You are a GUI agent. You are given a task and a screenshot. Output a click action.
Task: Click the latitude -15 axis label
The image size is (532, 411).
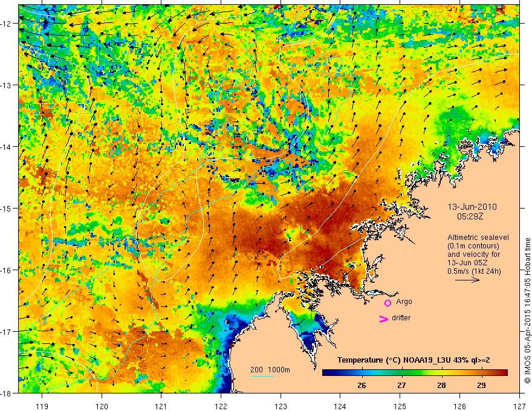click(x=7, y=208)
